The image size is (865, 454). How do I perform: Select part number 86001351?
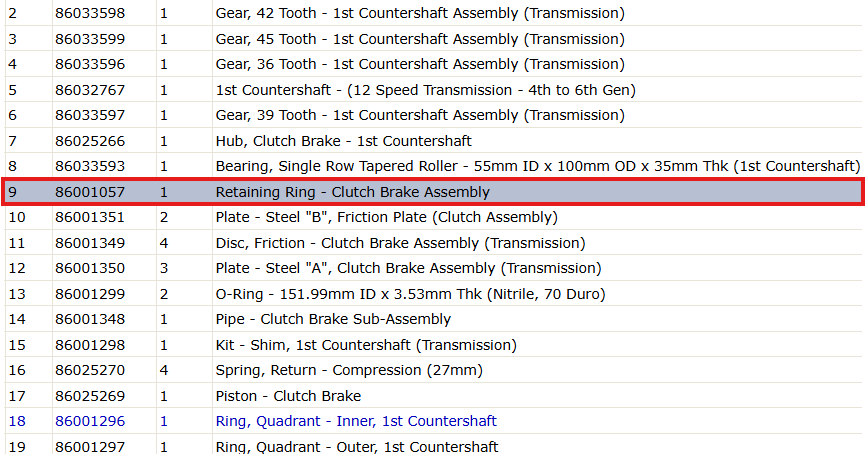90,217
